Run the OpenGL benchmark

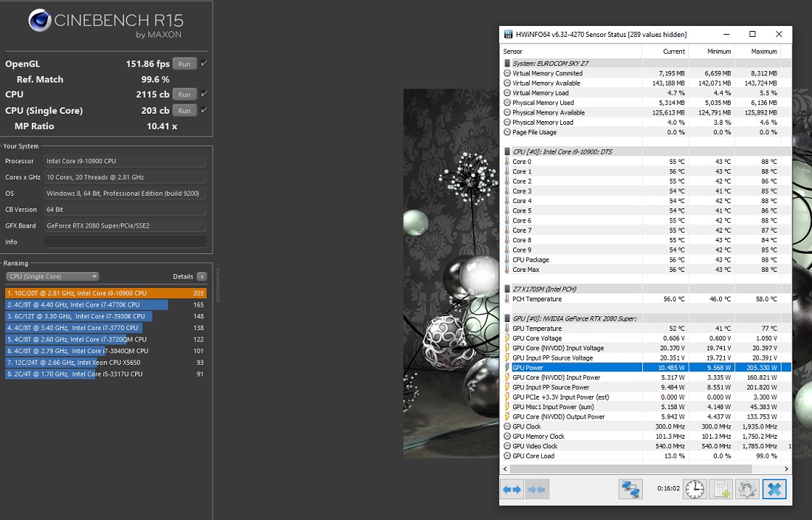pos(184,64)
